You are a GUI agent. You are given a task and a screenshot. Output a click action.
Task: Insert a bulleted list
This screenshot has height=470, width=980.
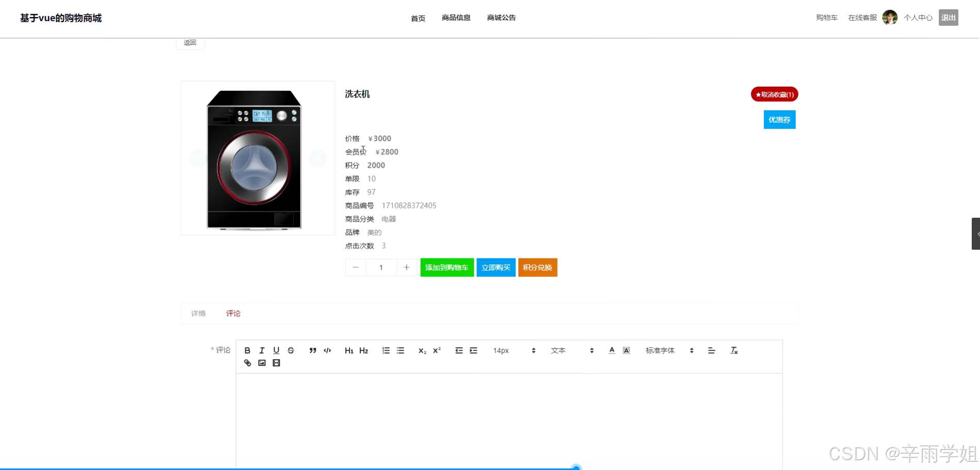[x=401, y=350]
